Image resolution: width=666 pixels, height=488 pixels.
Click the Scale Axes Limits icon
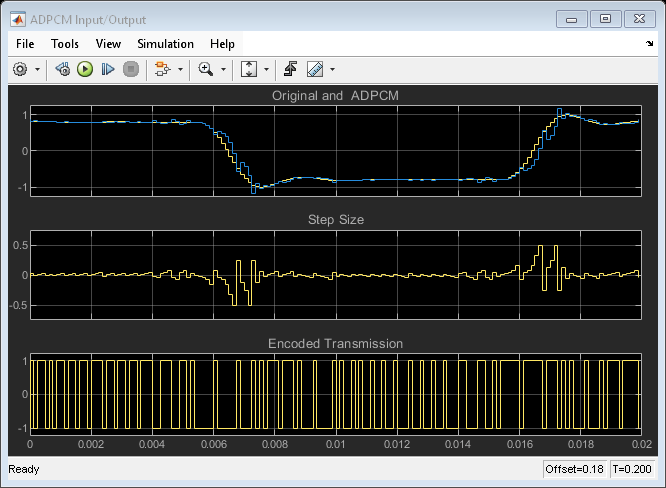coord(250,69)
